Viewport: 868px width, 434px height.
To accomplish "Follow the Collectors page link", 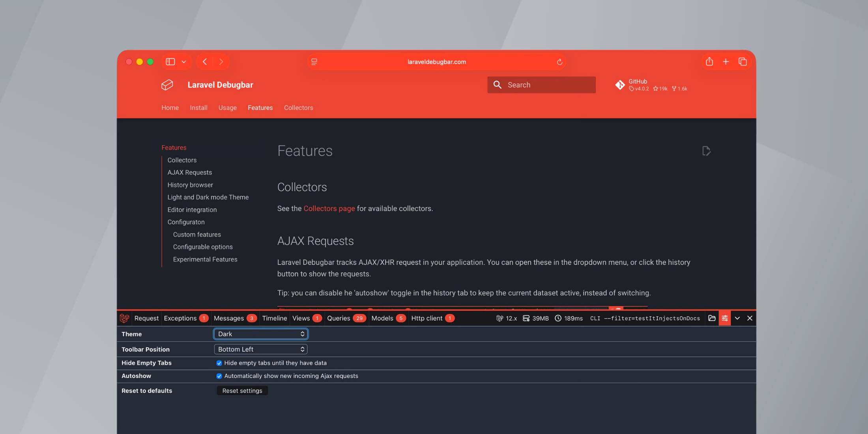I will pyautogui.click(x=329, y=208).
